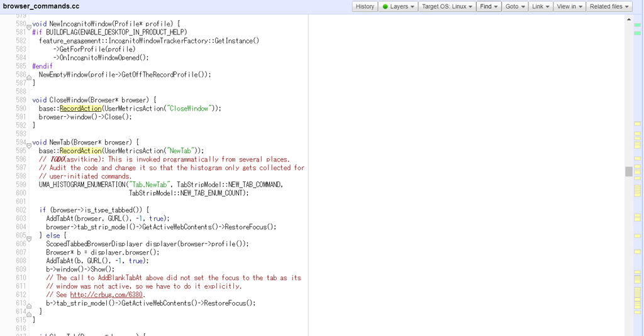Click IncognitoWindowTrackerFactory on line 582
This screenshot has height=336, width=644.
(x=160, y=41)
